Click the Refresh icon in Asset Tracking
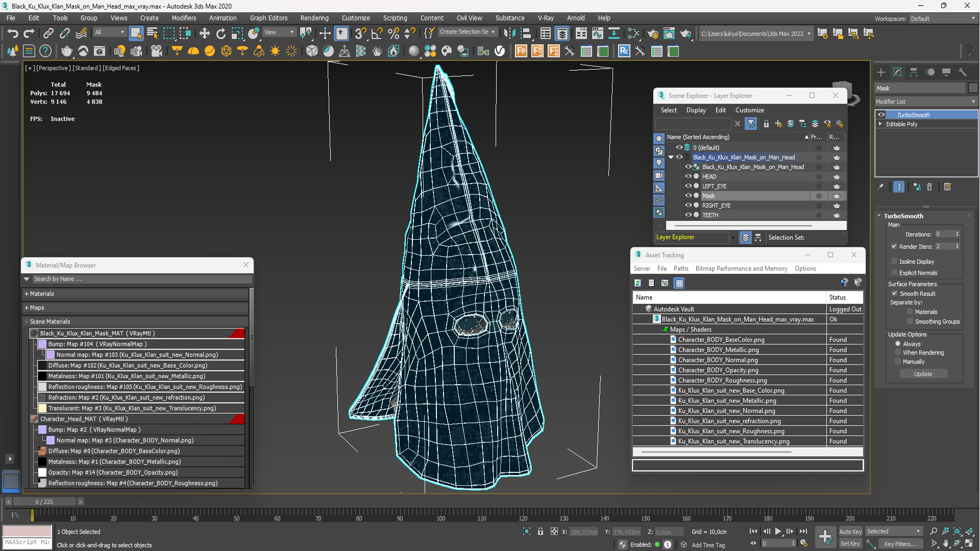 [x=638, y=283]
